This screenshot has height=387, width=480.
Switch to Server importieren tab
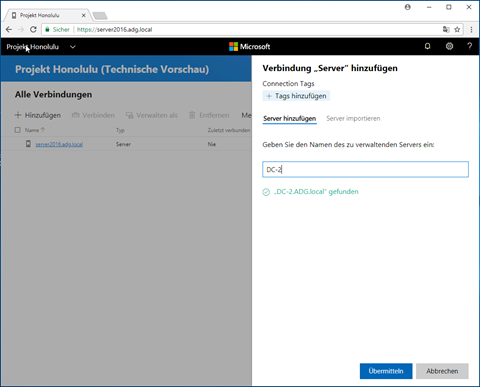click(x=353, y=119)
